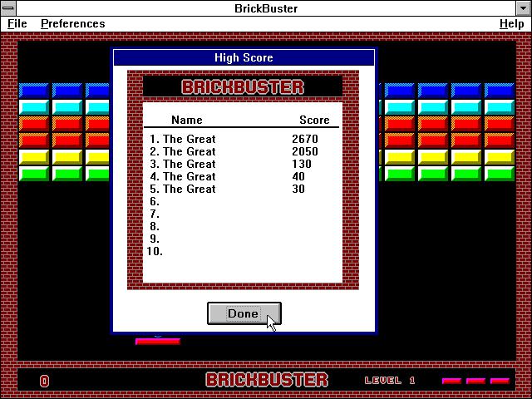The height and width of the screenshot is (399, 532).
Task: Click the empty rank '8.' entry
Action: 155,226
